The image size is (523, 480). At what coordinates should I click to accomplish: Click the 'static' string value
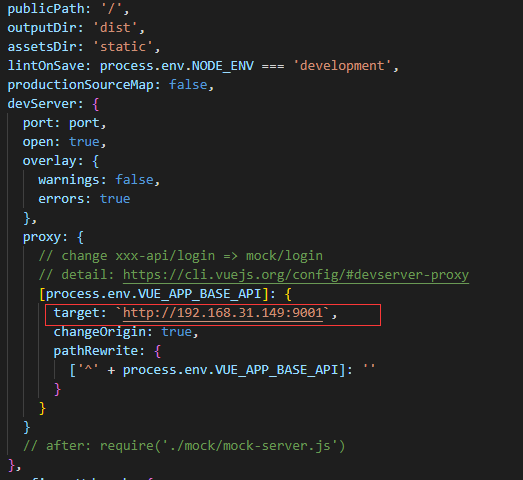coord(123,47)
